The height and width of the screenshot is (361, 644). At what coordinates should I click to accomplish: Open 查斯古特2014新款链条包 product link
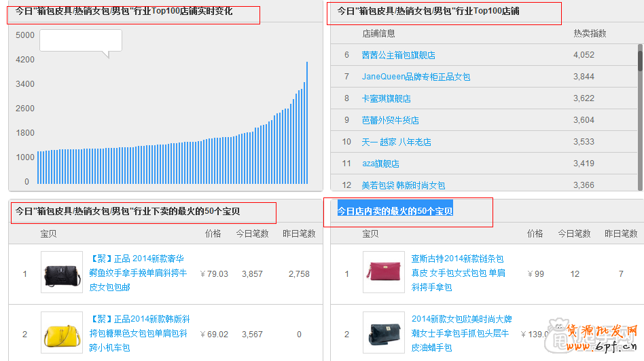(x=459, y=273)
